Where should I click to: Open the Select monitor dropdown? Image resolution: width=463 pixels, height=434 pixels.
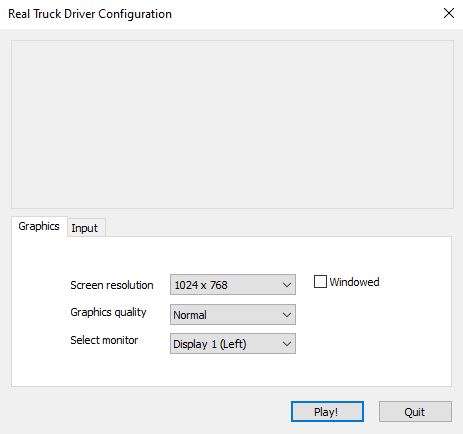click(233, 343)
